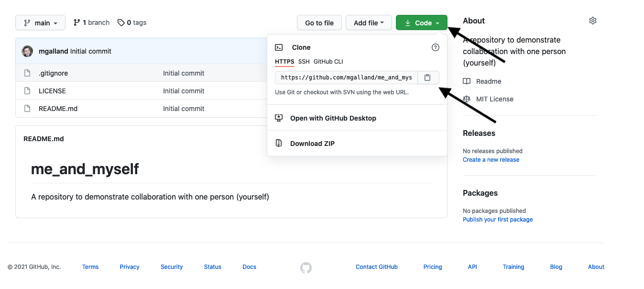Click the .gitignore file icon
Screen dimensions: 644x289
[x=27, y=73]
